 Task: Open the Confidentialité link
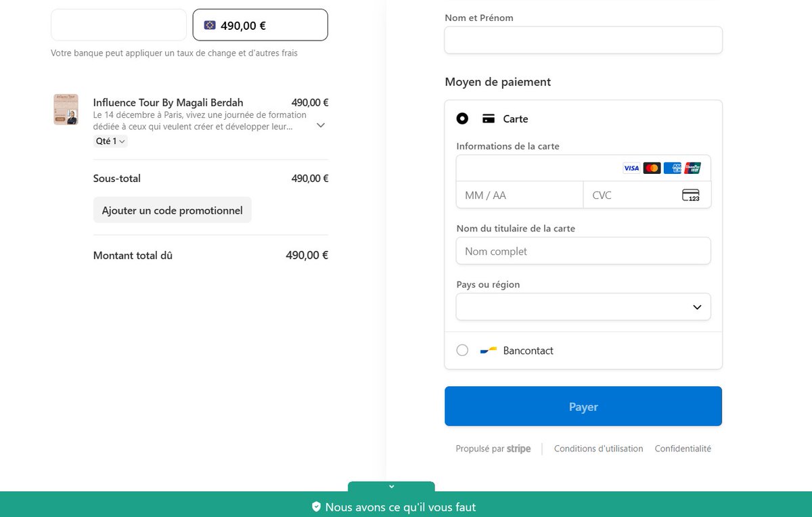coord(683,449)
